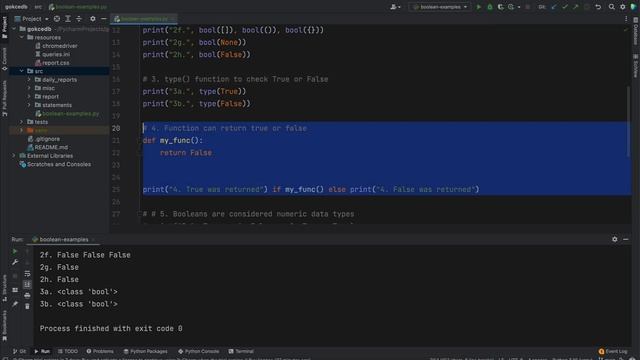Viewport: 640px width, 360px height.
Task: Commit changes using Git checkmark icon
Action: point(565,7)
